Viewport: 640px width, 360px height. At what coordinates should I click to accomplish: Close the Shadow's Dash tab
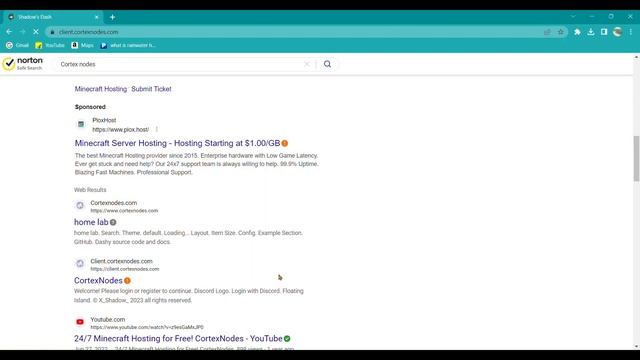[x=96, y=17]
